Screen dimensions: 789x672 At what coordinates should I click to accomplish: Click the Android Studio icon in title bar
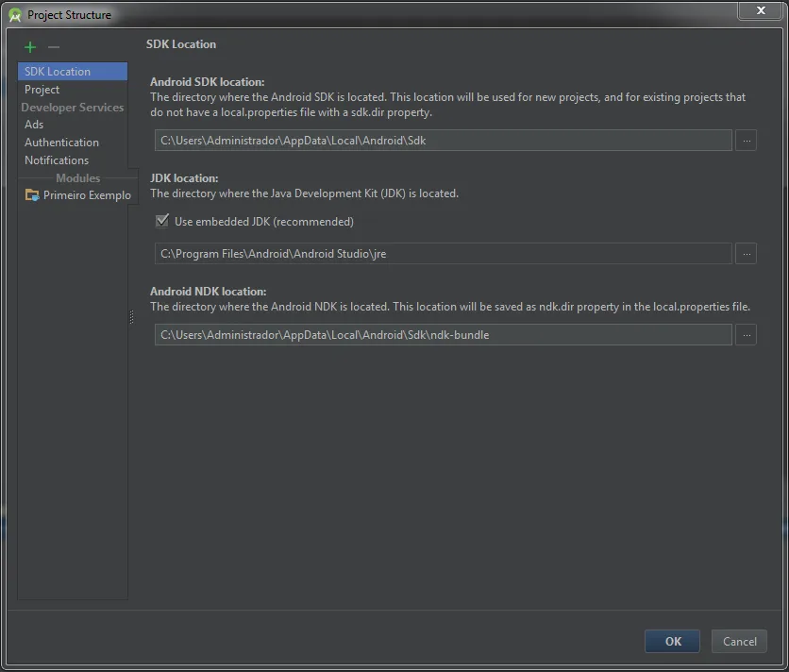(15, 15)
